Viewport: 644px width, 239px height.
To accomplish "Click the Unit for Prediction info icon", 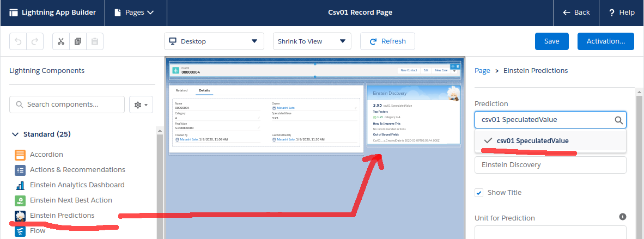I will (x=623, y=217).
